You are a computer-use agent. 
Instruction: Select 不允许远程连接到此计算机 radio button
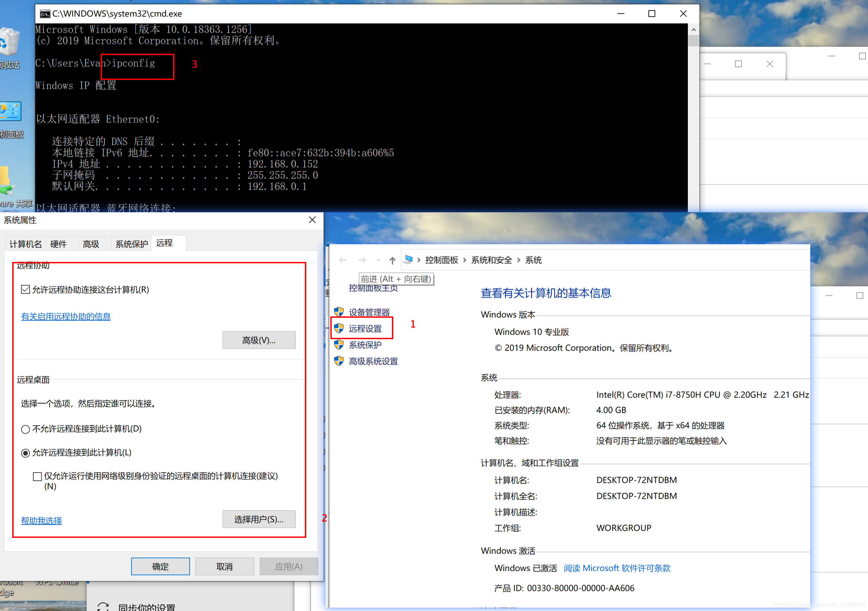25,429
